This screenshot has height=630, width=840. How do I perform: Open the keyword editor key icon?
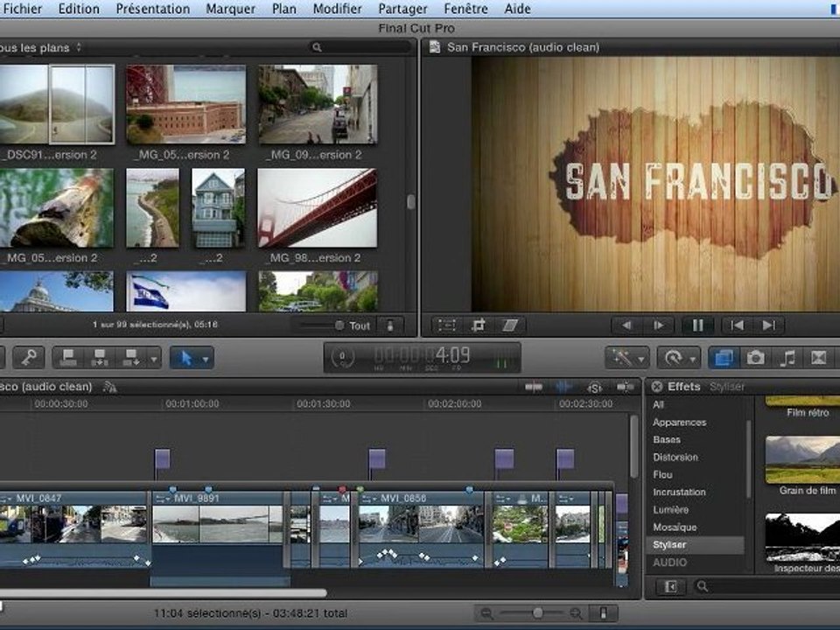point(28,357)
